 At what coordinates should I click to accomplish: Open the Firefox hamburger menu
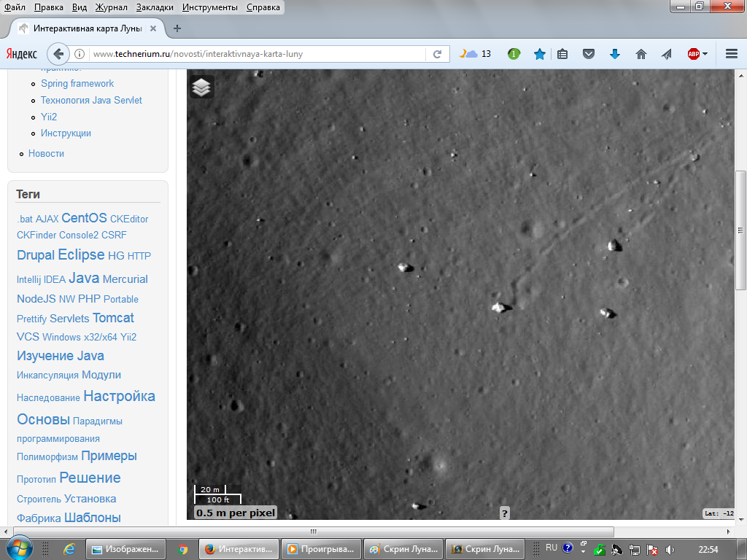click(732, 54)
